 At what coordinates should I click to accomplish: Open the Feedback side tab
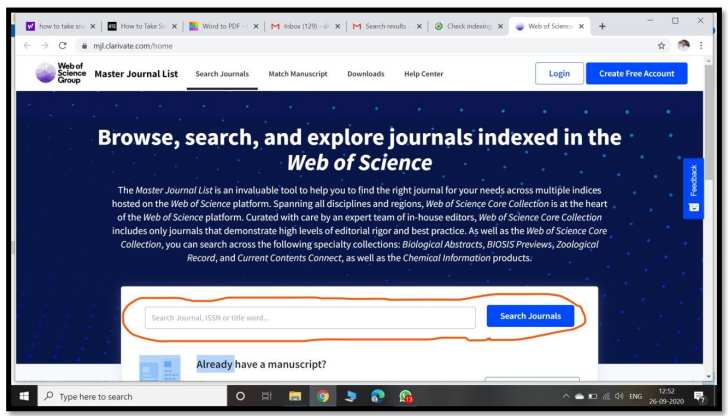pyautogui.click(x=694, y=188)
